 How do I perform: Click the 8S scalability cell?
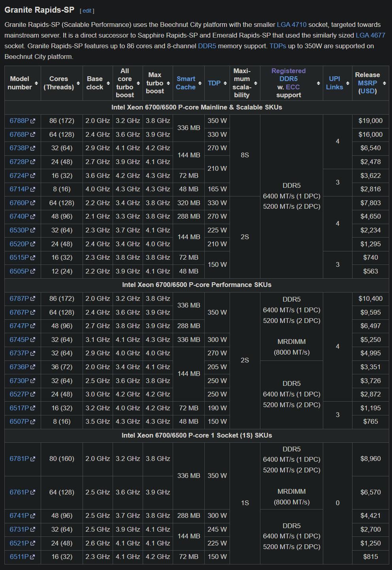(x=245, y=155)
